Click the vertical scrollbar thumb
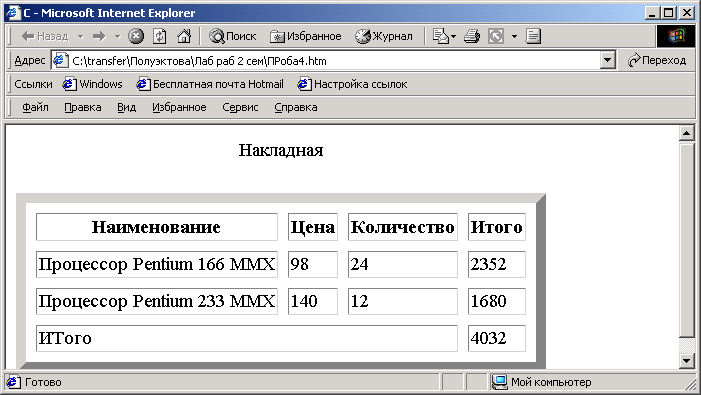701x395 pixels. (687, 239)
